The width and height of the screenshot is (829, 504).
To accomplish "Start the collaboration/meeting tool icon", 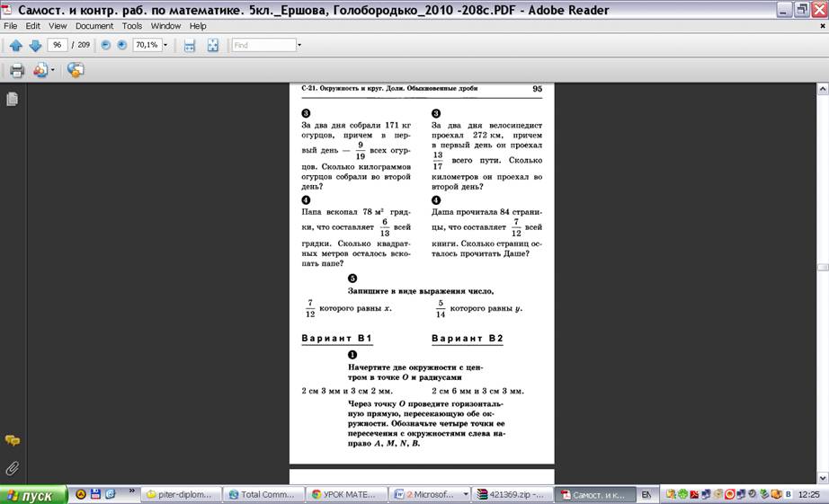I will [x=76, y=70].
